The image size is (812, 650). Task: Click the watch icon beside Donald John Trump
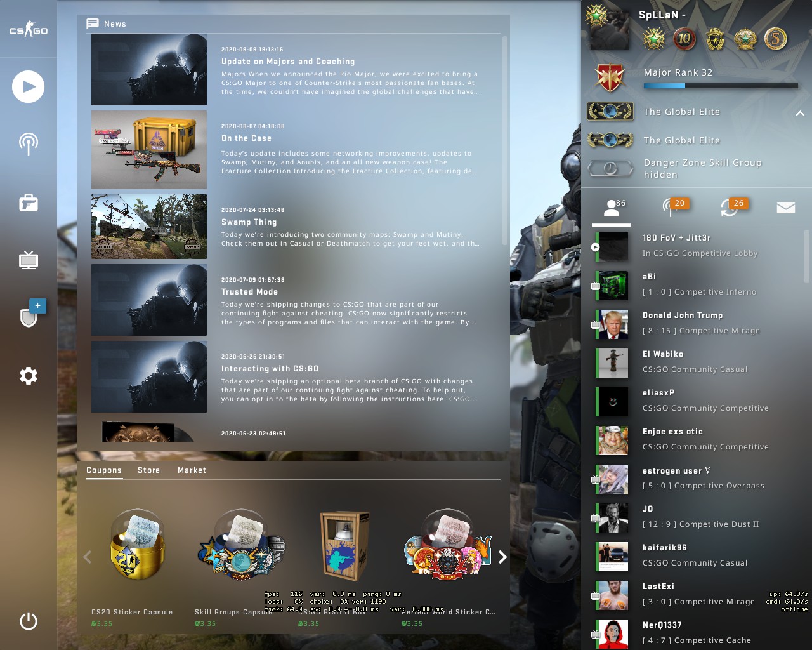click(x=596, y=325)
